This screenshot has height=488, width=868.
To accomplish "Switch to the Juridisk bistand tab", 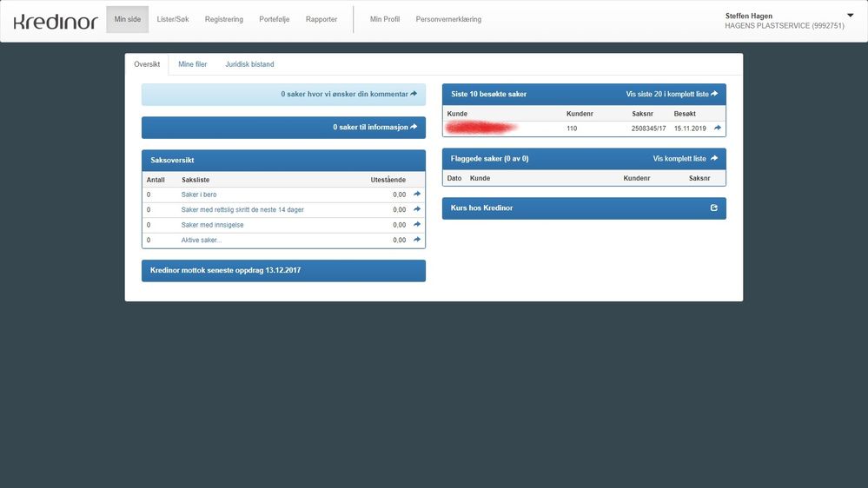I will coord(249,64).
